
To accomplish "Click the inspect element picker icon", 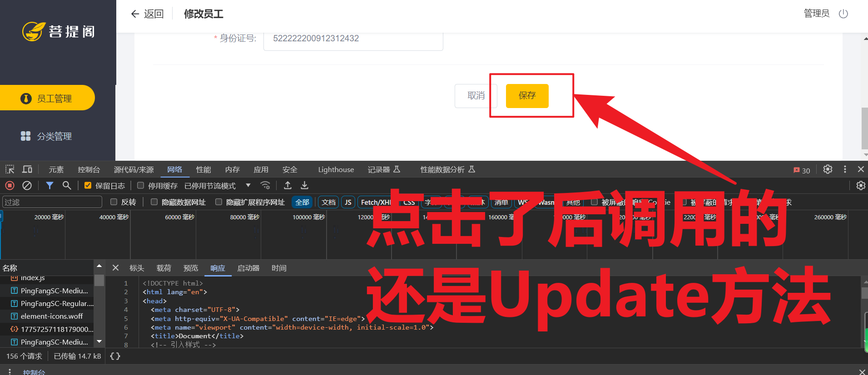I will tap(10, 169).
